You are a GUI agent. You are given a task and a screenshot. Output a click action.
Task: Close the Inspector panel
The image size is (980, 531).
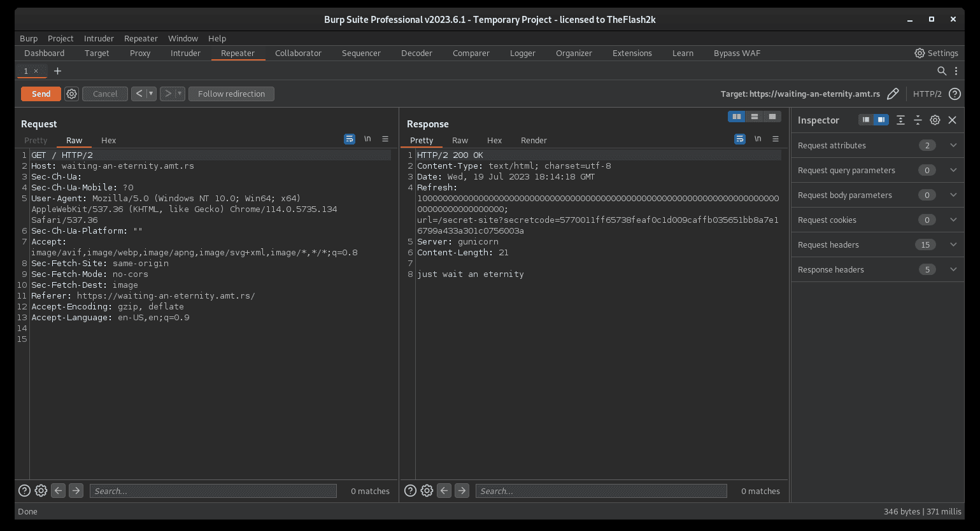(952, 120)
